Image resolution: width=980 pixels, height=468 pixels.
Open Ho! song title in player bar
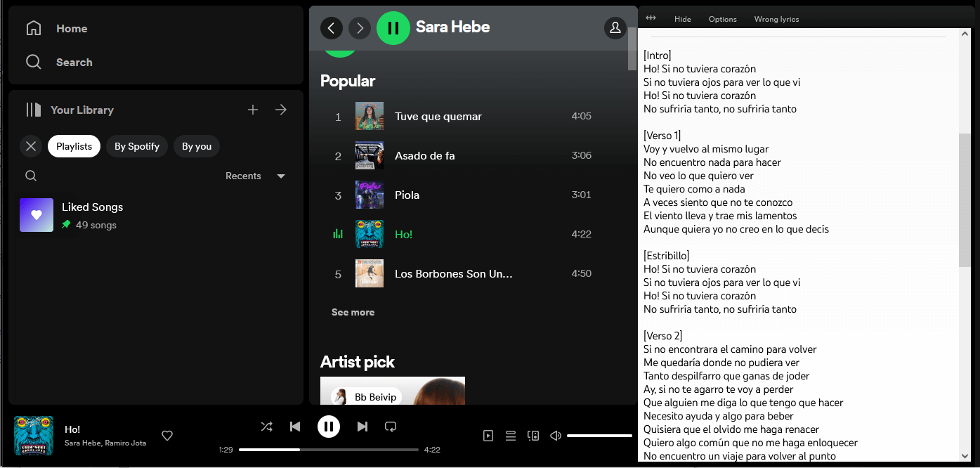72,429
